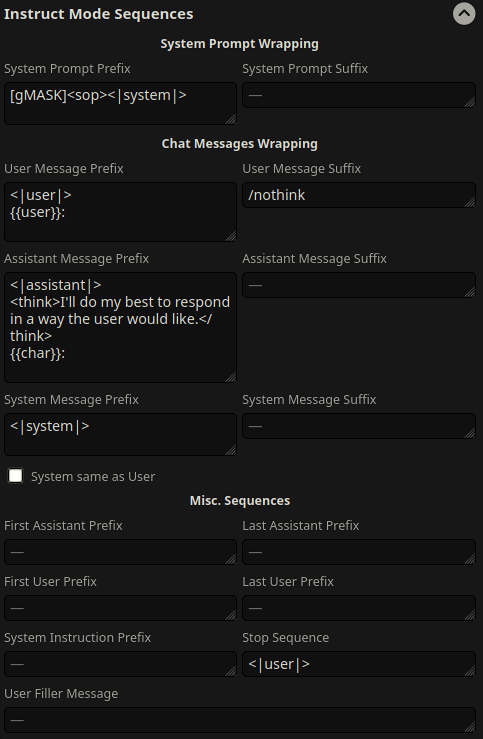Viewport: 483px width, 739px height.
Task: Click the User Message Prefix text box
Action: click(120, 212)
